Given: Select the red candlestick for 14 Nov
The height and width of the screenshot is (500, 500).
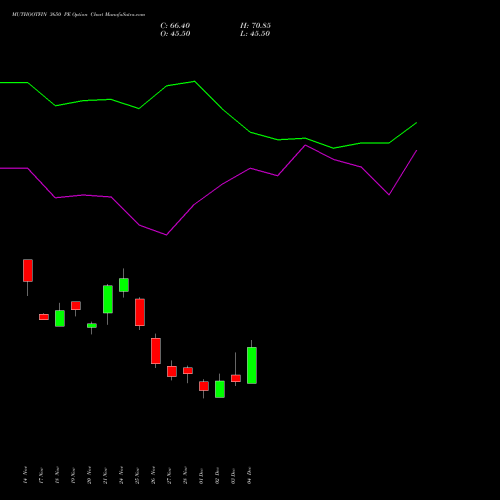Looking at the screenshot, I should click(x=28, y=270).
